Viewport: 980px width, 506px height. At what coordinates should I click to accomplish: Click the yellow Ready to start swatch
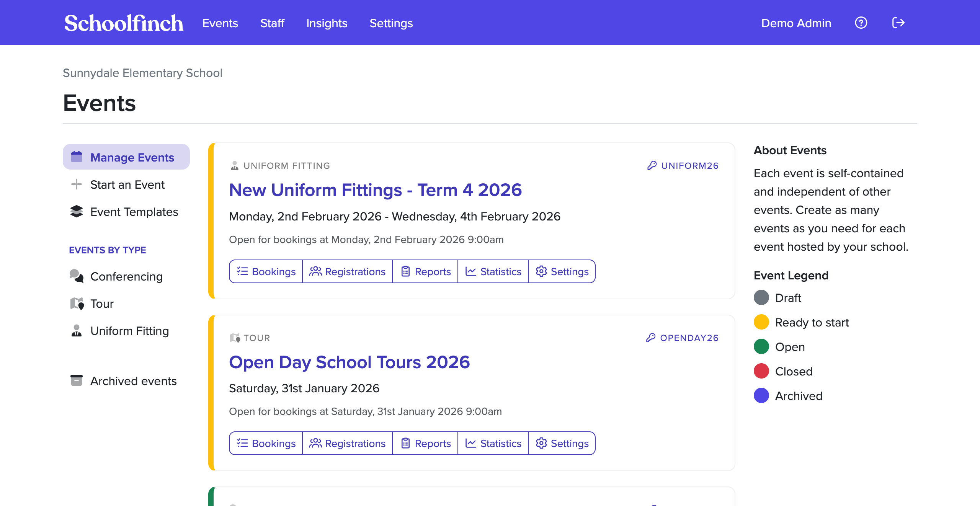pyautogui.click(x=761, y=322)
